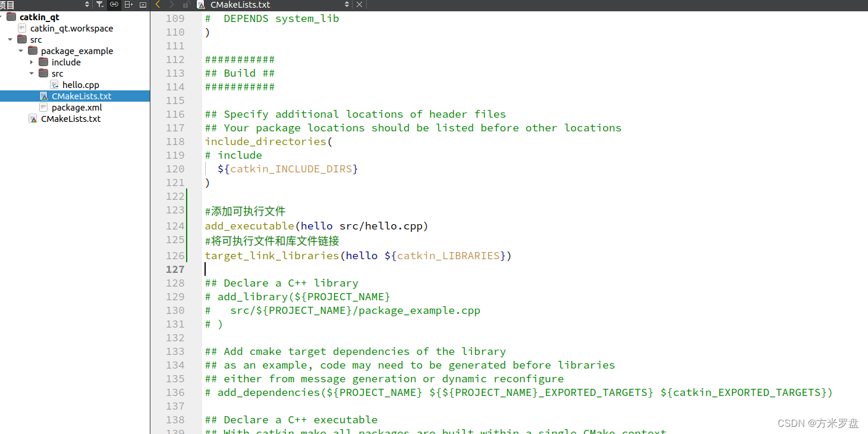
Task: Click the CMake icon of the top-level CMakeLists.txt
Action: [x=33, y=118]
